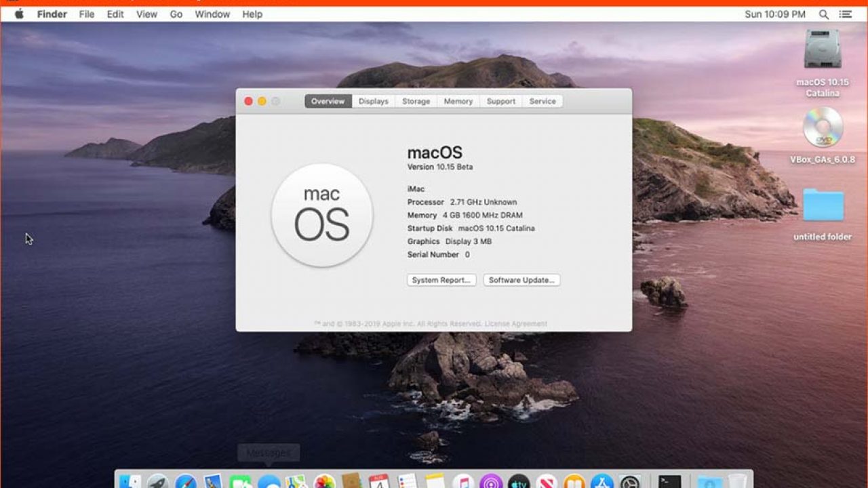Launch Terminal from the Dock

[x=670, y=482]
